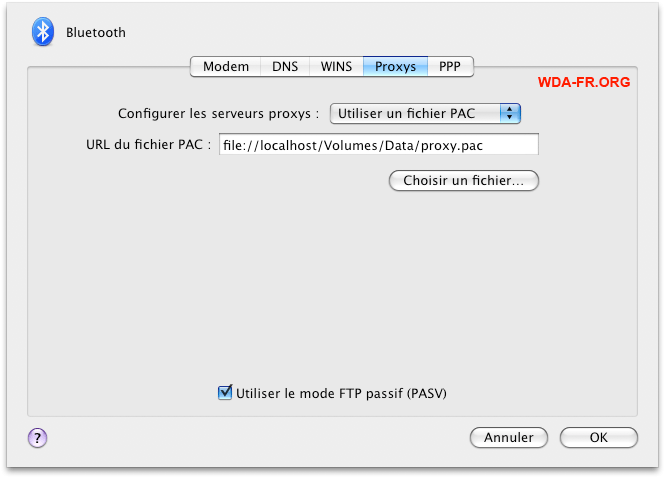
Task: Toggle the passive FTP mode checkbox
Action: (x=225, y=393)
